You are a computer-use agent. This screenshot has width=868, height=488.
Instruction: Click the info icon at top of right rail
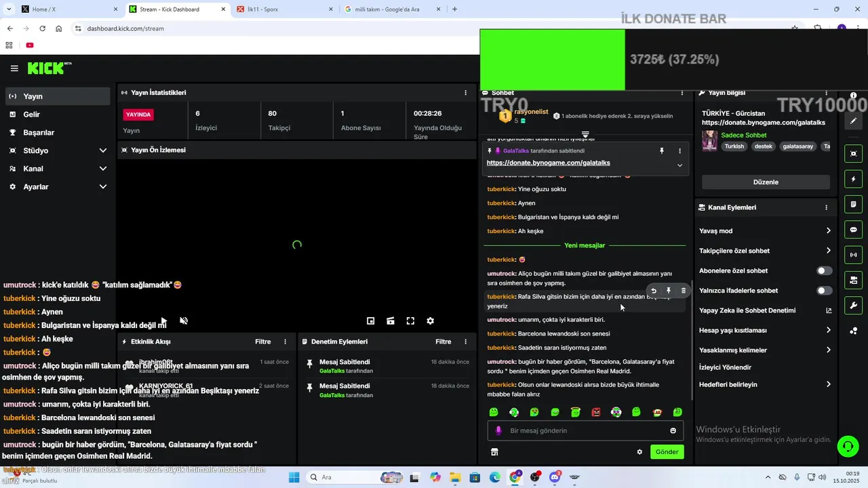click(854, 96)
